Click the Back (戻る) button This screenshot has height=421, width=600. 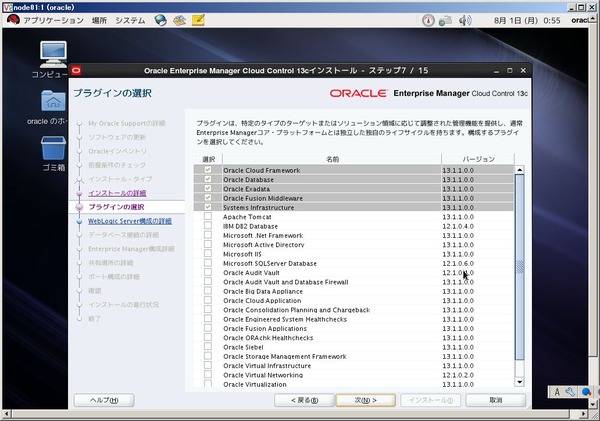pyautogui.click(x=304, y=400)
